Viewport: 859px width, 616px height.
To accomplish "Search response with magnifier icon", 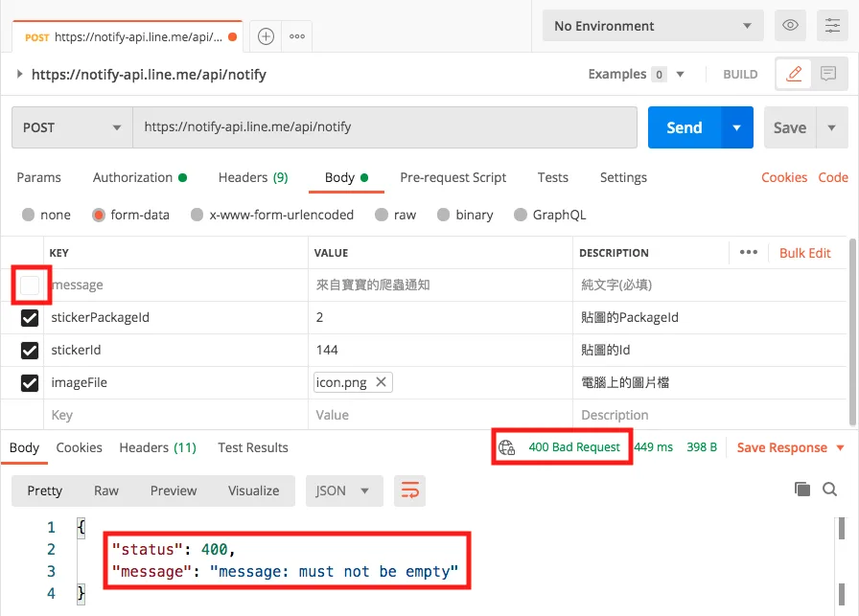I will click(829, 489).
